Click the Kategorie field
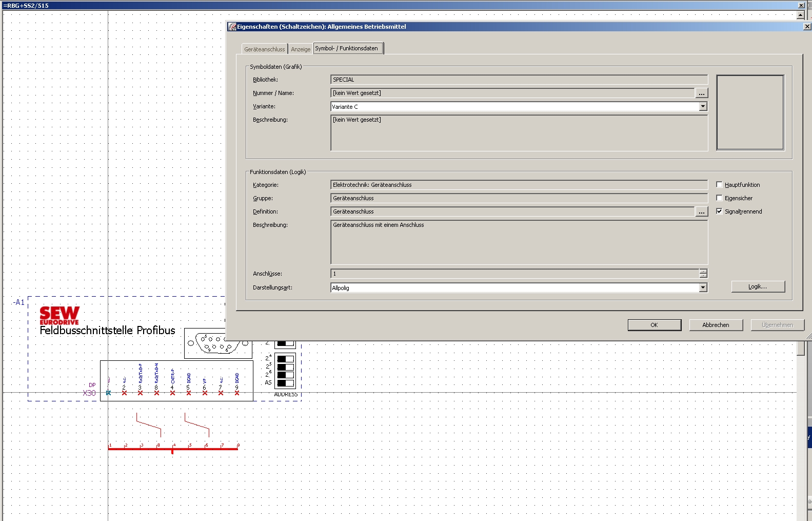This screenshot has width=812, height=521. click(519, 185)
